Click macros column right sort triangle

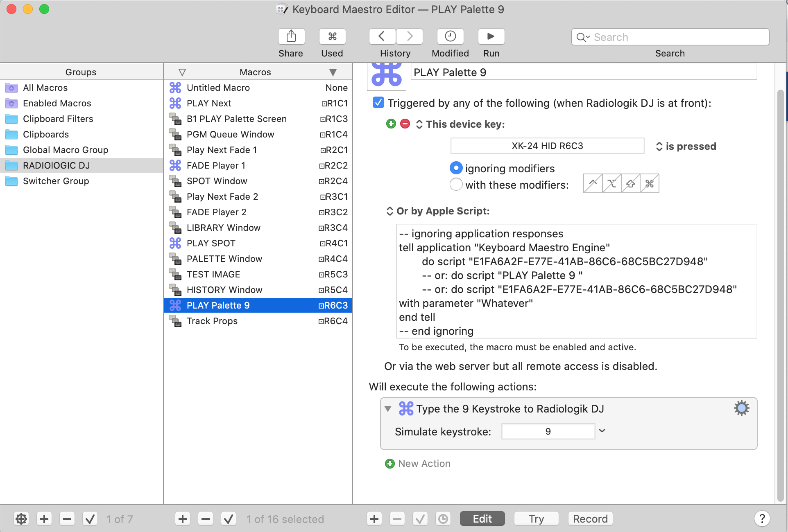coord(333,72)
